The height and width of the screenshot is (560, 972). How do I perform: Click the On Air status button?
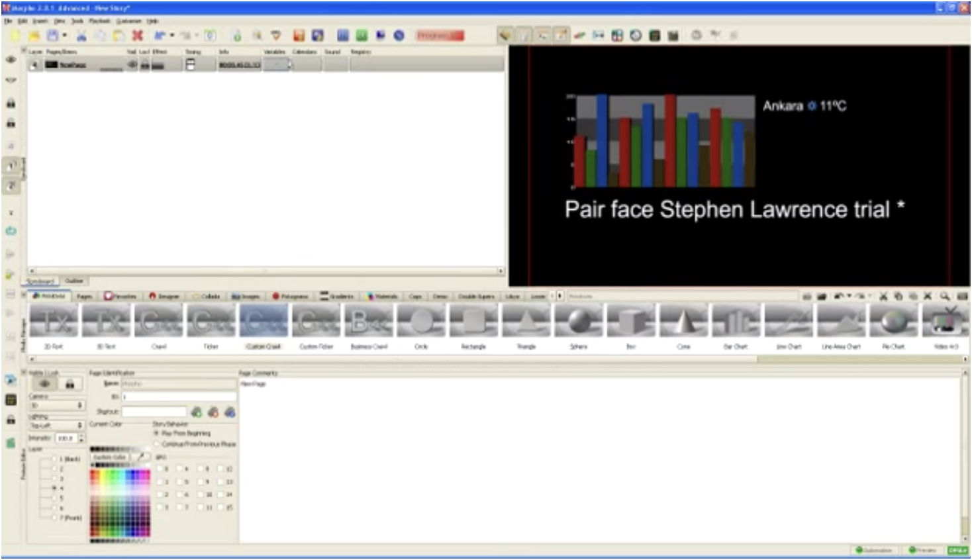(x=957, y=550)
